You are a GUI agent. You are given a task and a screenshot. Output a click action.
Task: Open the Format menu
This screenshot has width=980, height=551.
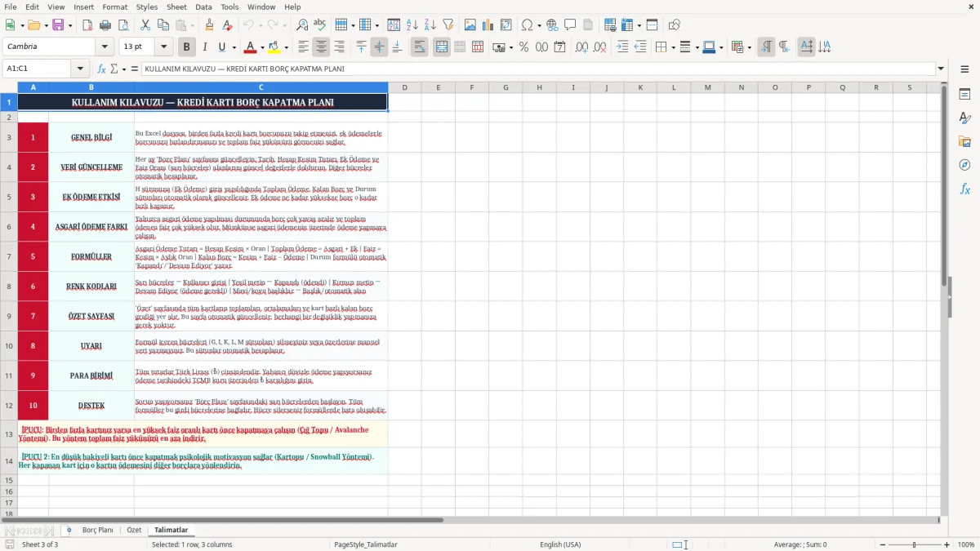[x=115, y=7]
